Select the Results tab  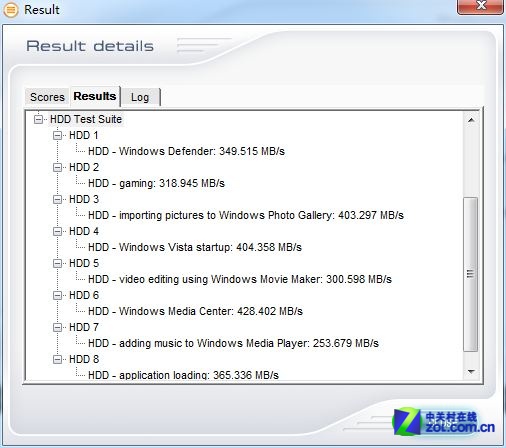click(95, 96)
